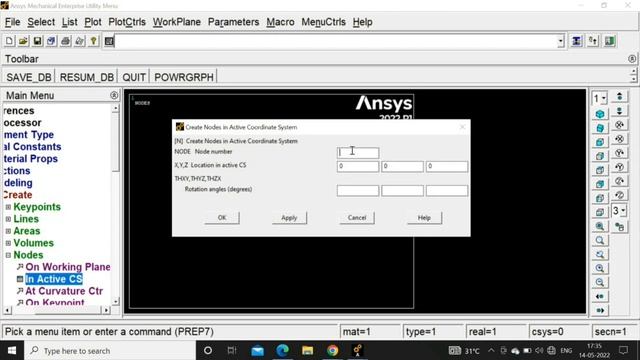Open Google Chrome from the taskbar
This screenshot has height=360, width=640.
click(x=332, y=350)
